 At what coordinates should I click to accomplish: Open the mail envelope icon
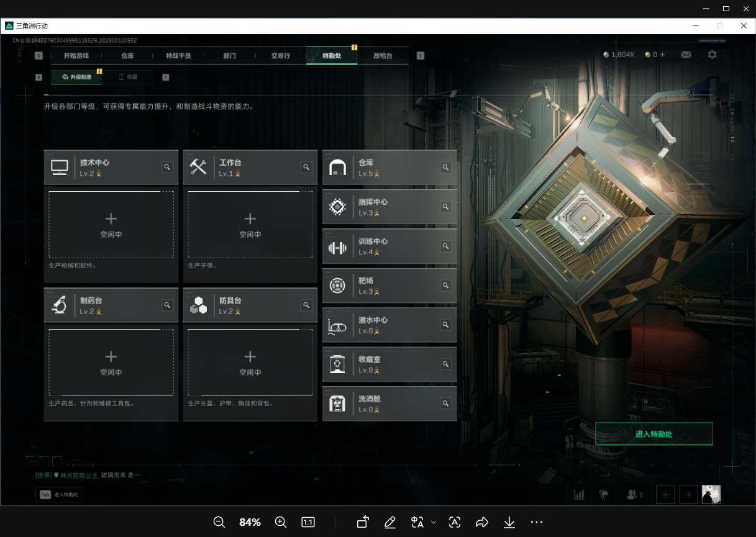click(686, 55)
